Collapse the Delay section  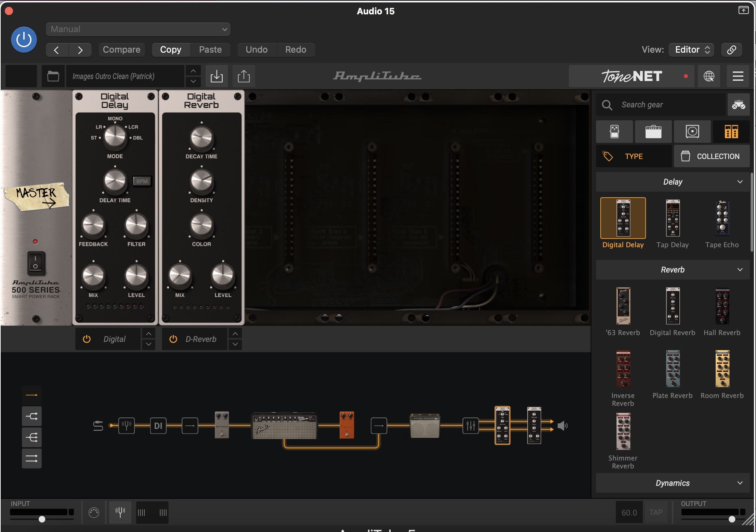click(x=673, y=182)
